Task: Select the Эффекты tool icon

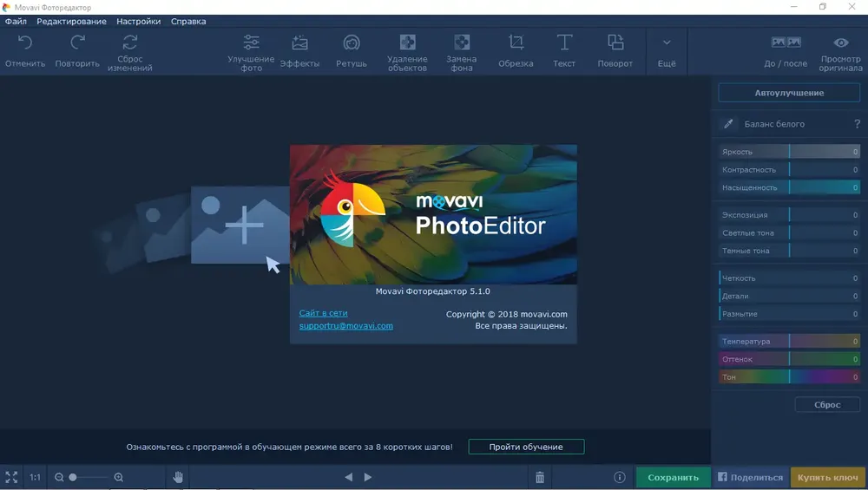Action: (299, 50)
